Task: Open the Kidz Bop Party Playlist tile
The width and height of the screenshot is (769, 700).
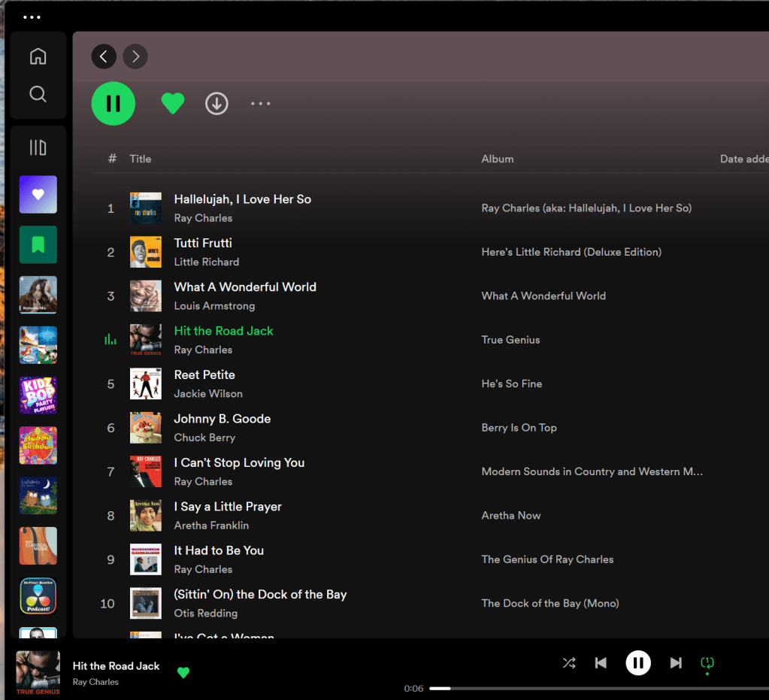Action: [38, 395]
